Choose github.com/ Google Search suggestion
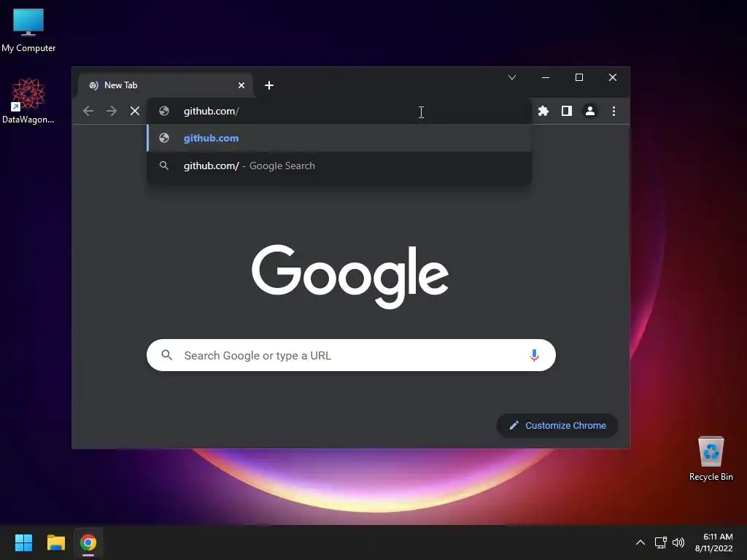This screenshot has width=747, height=560. [339, 166]
